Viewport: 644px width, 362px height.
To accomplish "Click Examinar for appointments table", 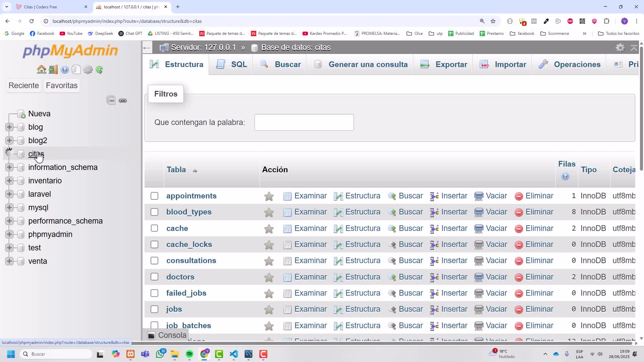I will coord(305,196).
